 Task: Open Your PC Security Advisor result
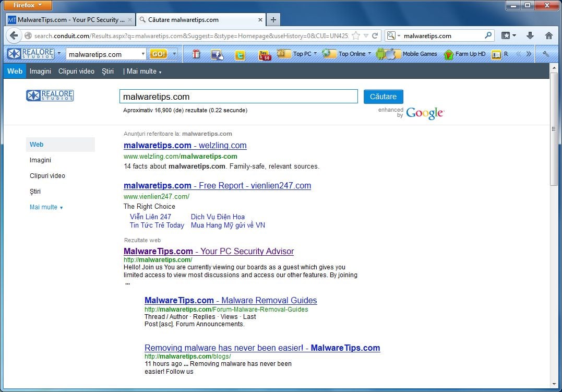coord(209,251)
